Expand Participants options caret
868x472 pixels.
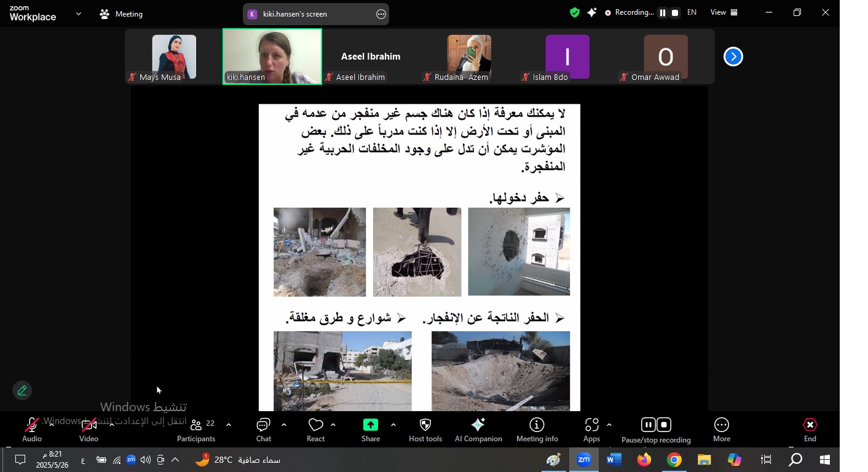pos(229,425)
